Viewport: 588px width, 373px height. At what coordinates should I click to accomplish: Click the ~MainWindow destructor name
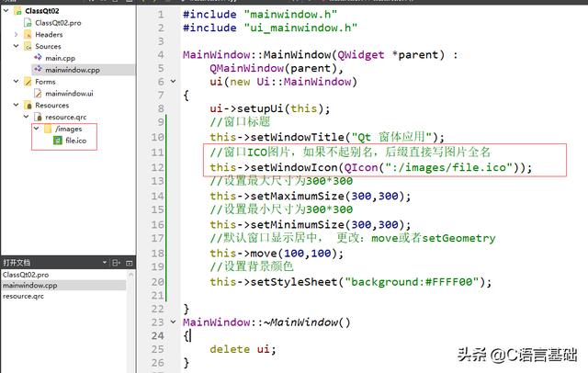point(300,322)
